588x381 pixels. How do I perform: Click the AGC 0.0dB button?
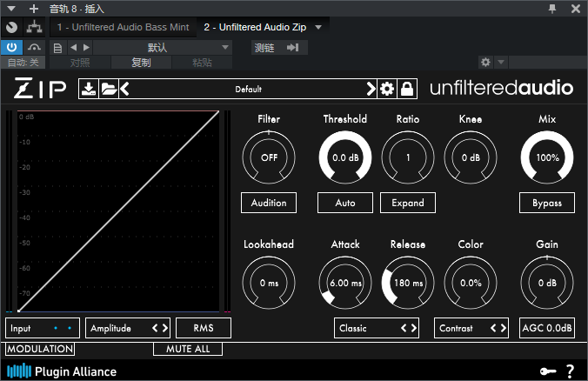[547, 328]
